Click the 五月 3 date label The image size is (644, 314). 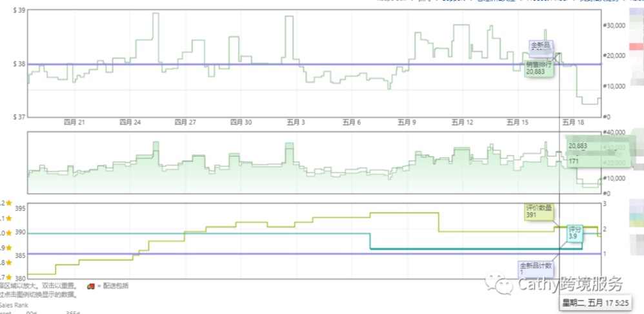pos(296,122)
